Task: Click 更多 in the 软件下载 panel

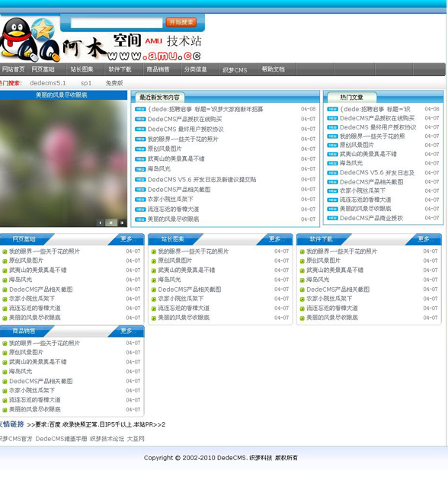Action: (x=425, y=239)
